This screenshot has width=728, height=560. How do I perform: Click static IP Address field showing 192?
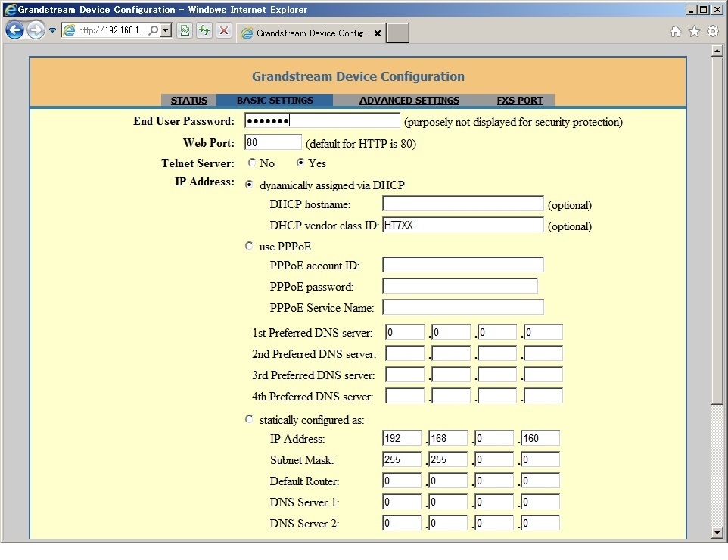[x=402, y=438]
